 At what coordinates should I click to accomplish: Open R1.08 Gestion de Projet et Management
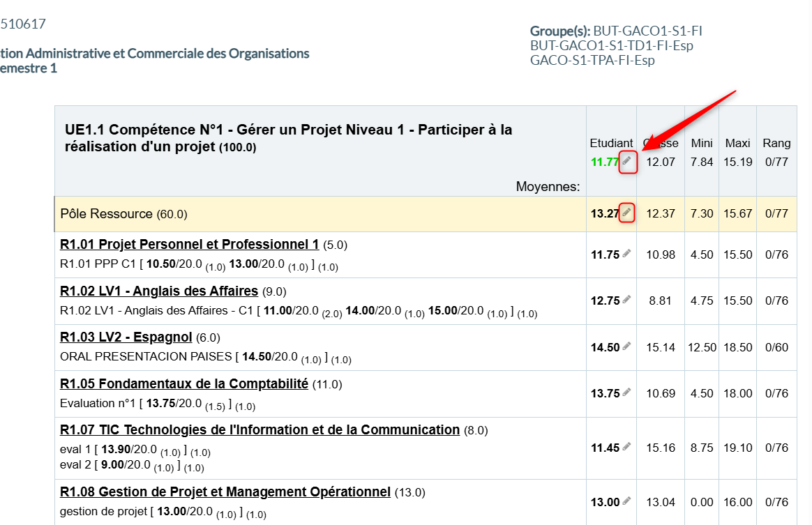coord(225,492)
